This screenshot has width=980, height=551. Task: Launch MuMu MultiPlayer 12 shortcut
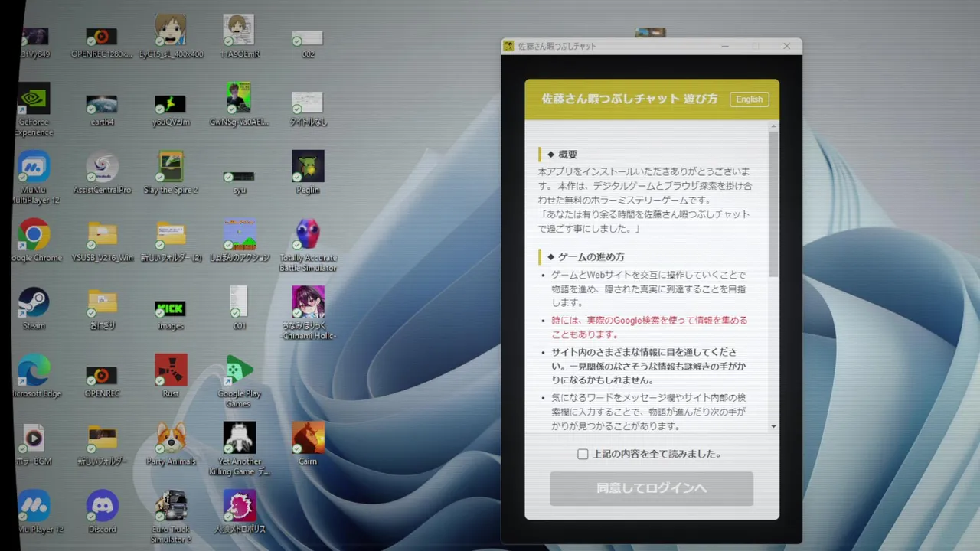click(34, 167)
